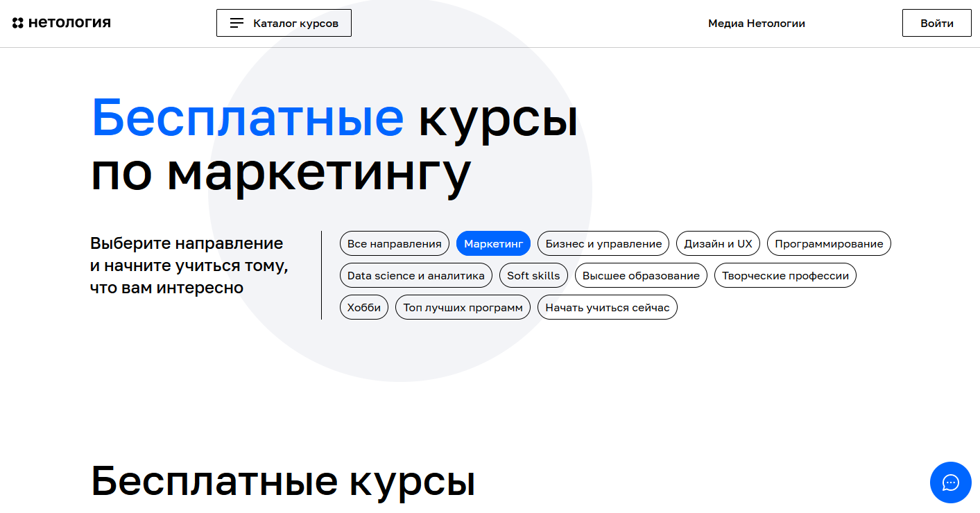The image size is (980, 513).
Task: Select the Все направления filter chip
Action: pos(394,243)
